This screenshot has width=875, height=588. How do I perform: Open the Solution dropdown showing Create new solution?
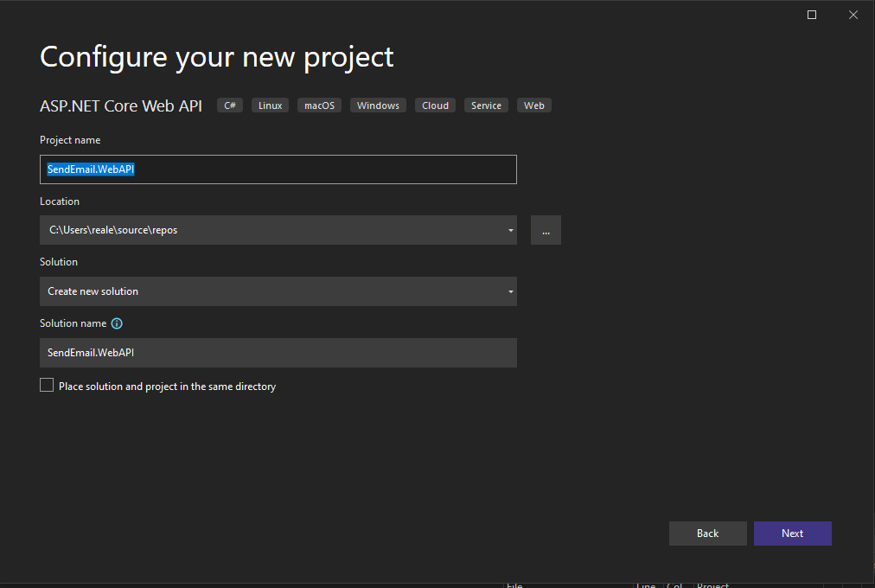point(278,291)
